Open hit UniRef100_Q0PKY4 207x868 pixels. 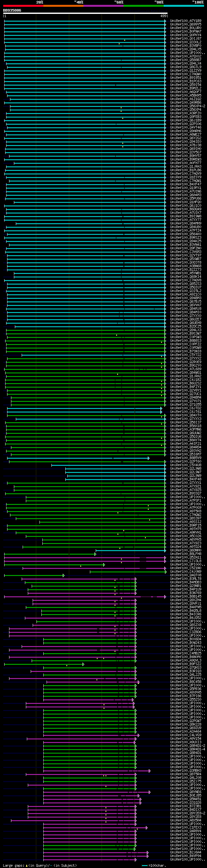(x=186, y=35)
